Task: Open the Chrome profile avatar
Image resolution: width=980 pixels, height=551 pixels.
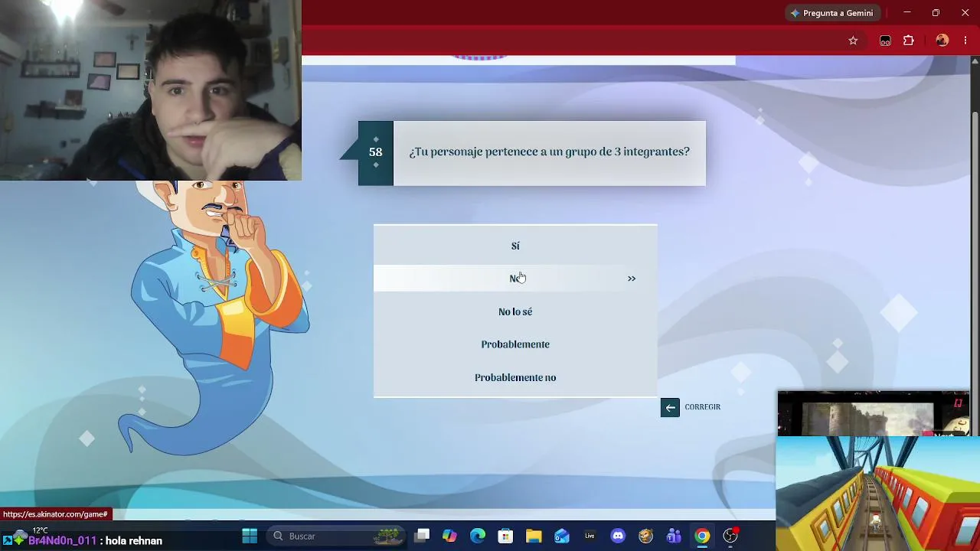Action: pos(942,41)
